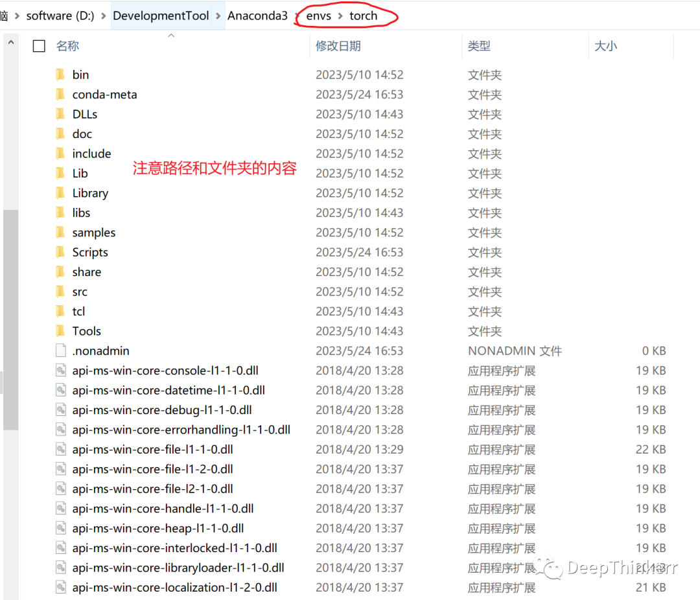The width and height of the screenshot is (700, 600).
Task: Click the torch breadcrumb segment
Action: tap(364, 16)
